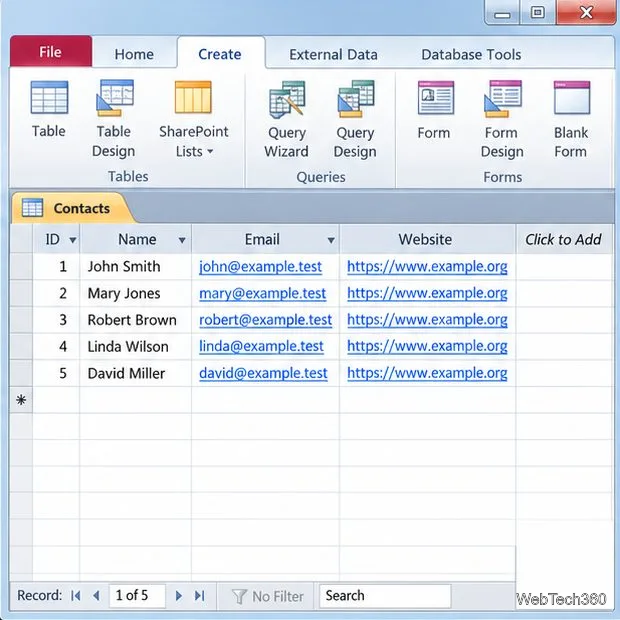Select the 'Robert Brown' name cell

136,320
